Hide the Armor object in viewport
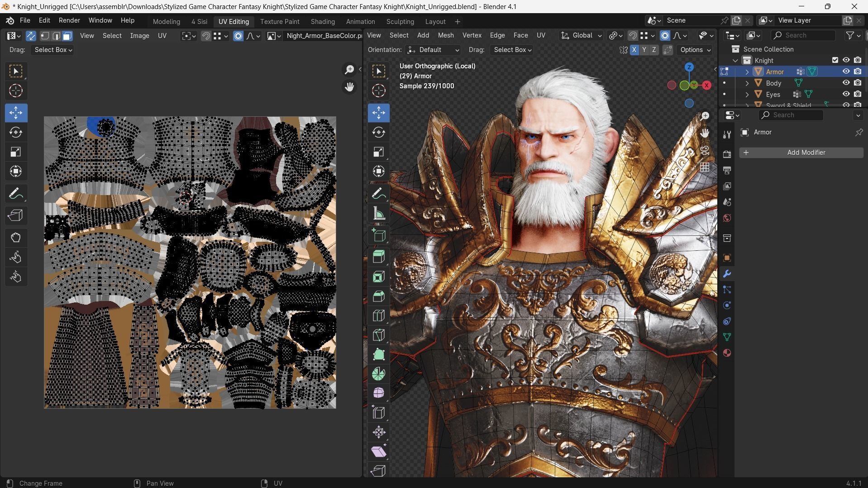 point(846,72)
